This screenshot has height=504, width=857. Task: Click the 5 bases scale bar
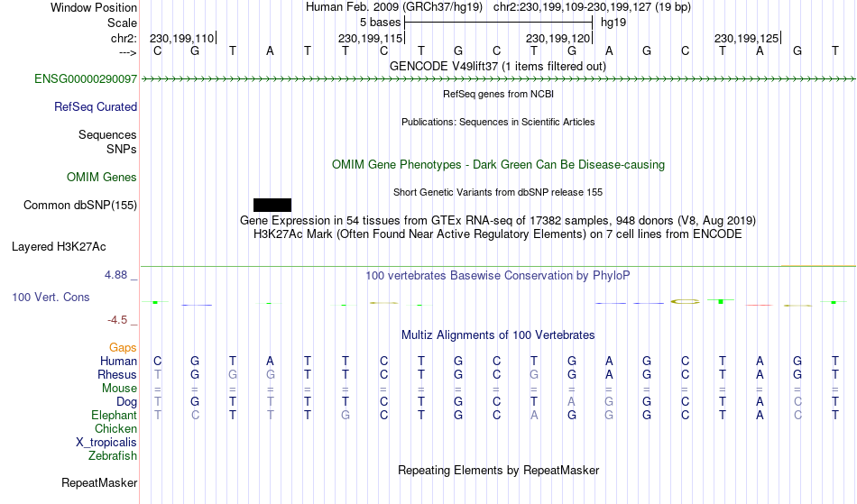coord(499,23)
